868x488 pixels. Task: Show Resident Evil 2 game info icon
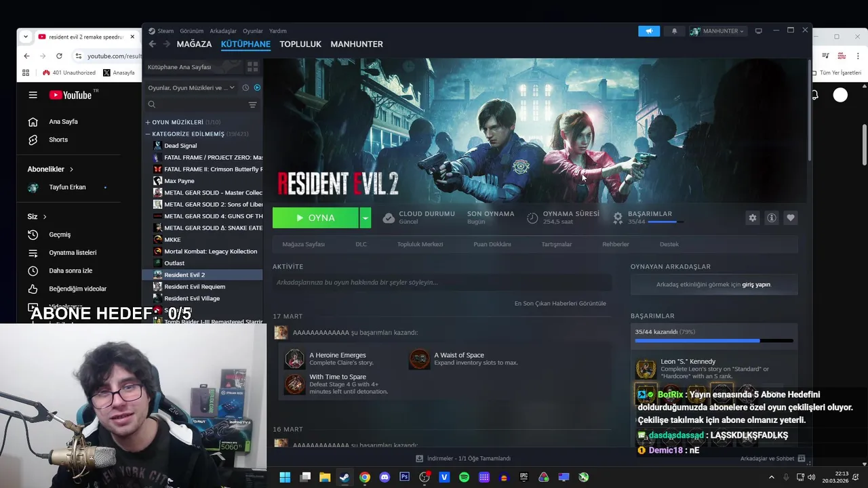[771, 218]
